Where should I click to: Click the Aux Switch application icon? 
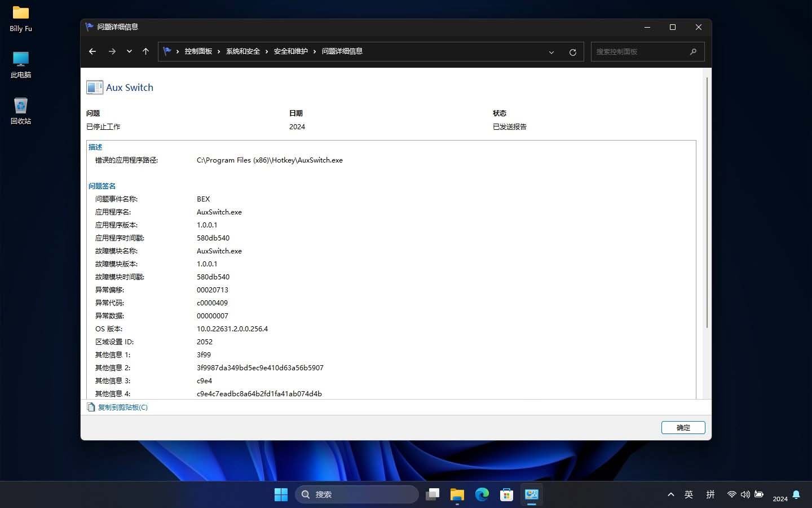pyautogui.click(x=94, y=87)
